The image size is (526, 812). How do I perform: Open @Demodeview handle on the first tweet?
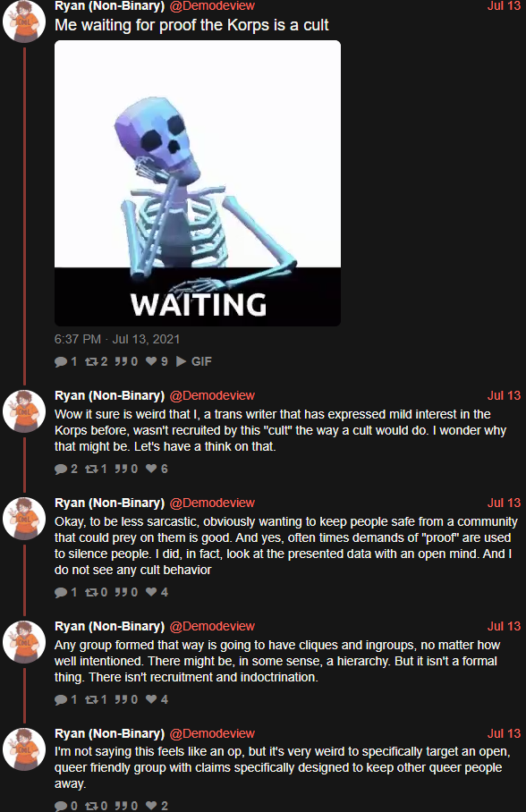click(212, 6)
